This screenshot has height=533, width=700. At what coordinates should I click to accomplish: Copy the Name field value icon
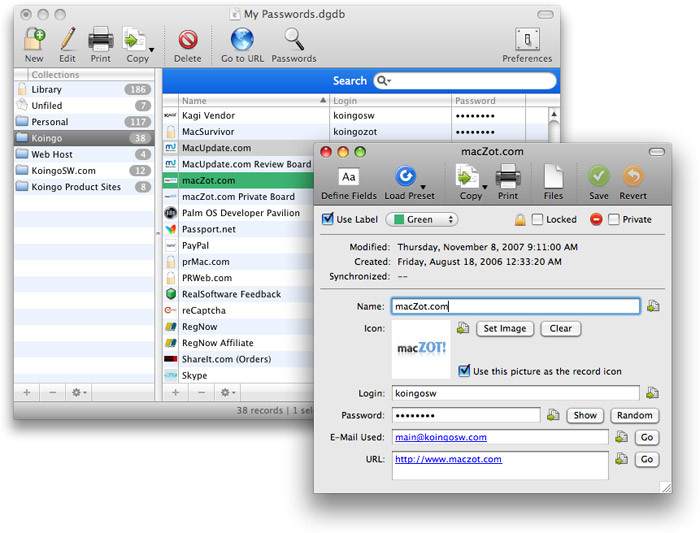(653, 306)
